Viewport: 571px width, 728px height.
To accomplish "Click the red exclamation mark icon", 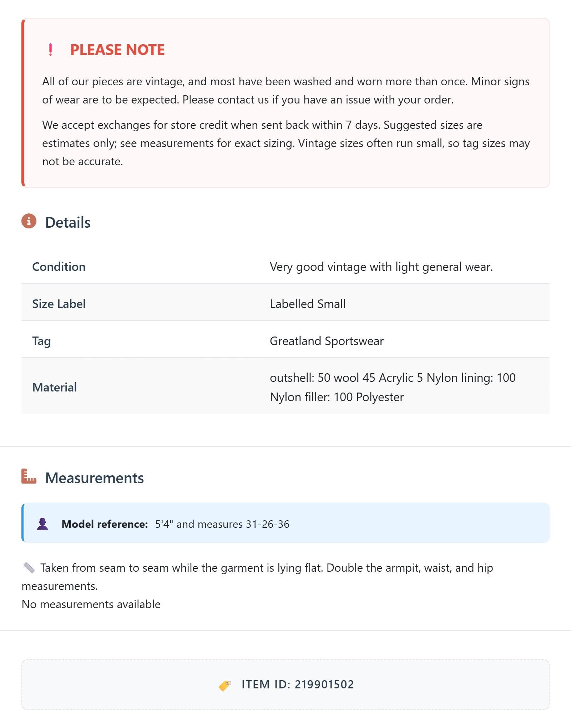I will click(50, 50).
